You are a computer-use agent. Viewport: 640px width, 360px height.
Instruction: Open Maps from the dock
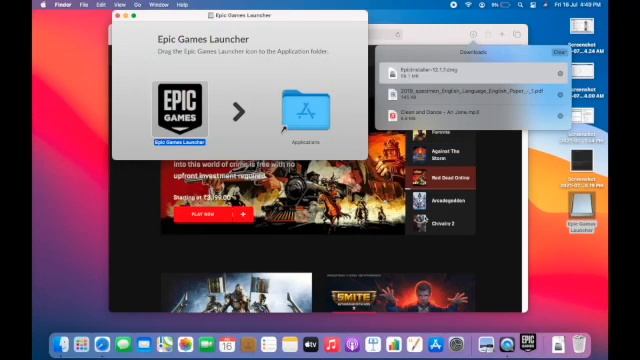165,344
